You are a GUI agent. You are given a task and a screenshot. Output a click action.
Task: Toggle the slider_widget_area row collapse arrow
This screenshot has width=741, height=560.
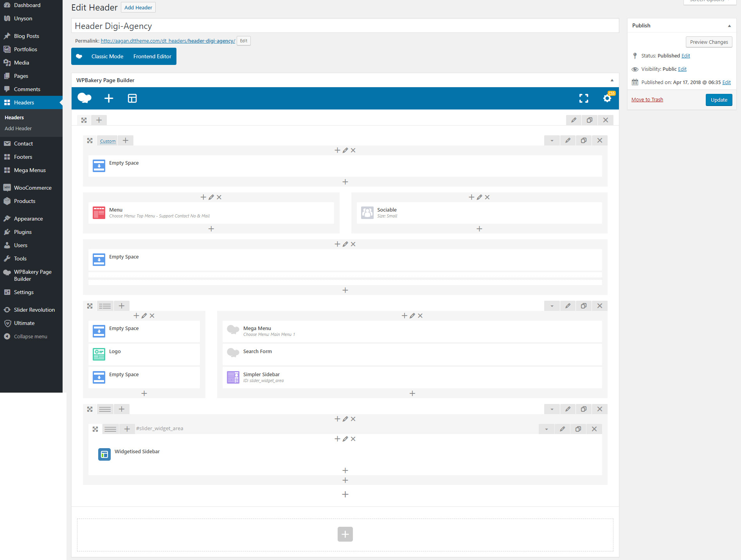pos(546,429)
